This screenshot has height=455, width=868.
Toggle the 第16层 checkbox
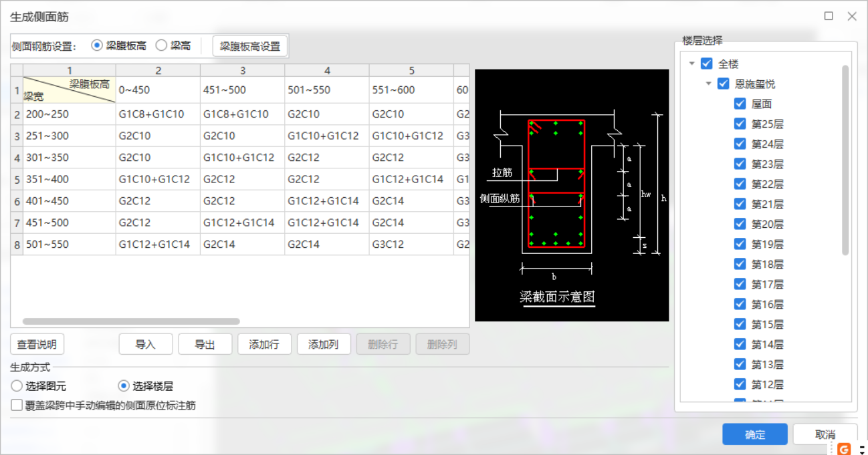tap(740, 305)
